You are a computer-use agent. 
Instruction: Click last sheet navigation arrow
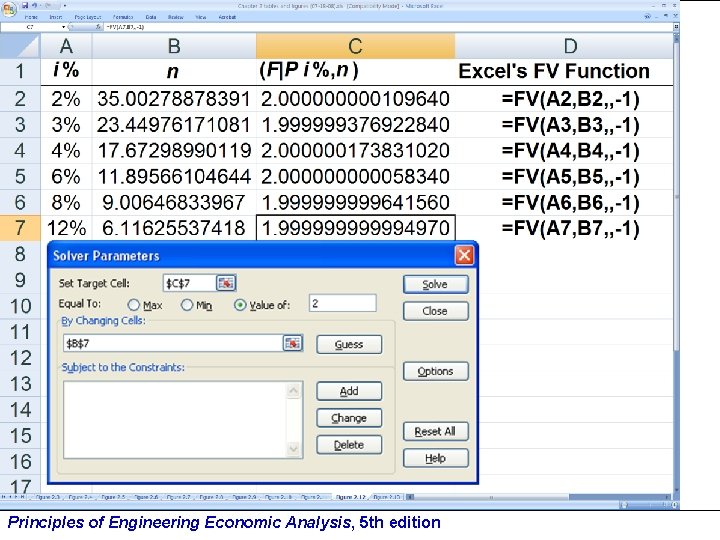click(23, 497)
